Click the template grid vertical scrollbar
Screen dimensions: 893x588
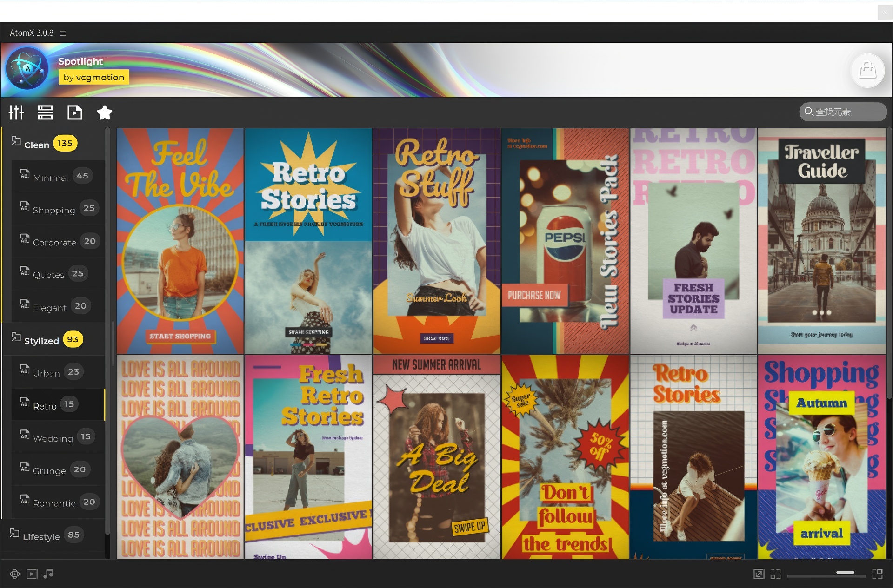tap(889, 263)
